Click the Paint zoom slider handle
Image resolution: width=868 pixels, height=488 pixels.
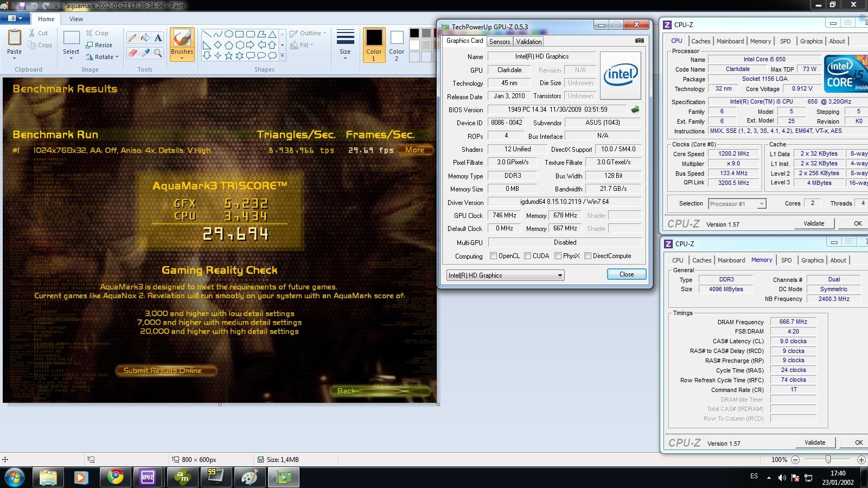point(828,459)
